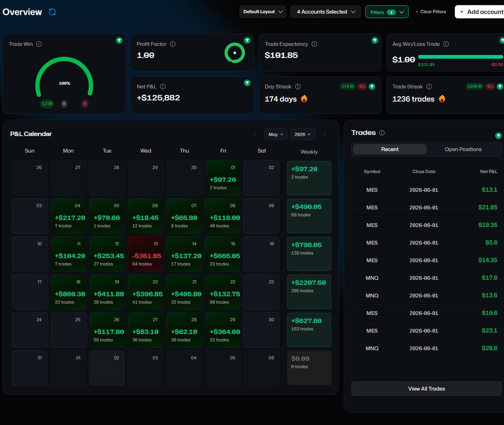Click Clear Filters

pos(430,12)
